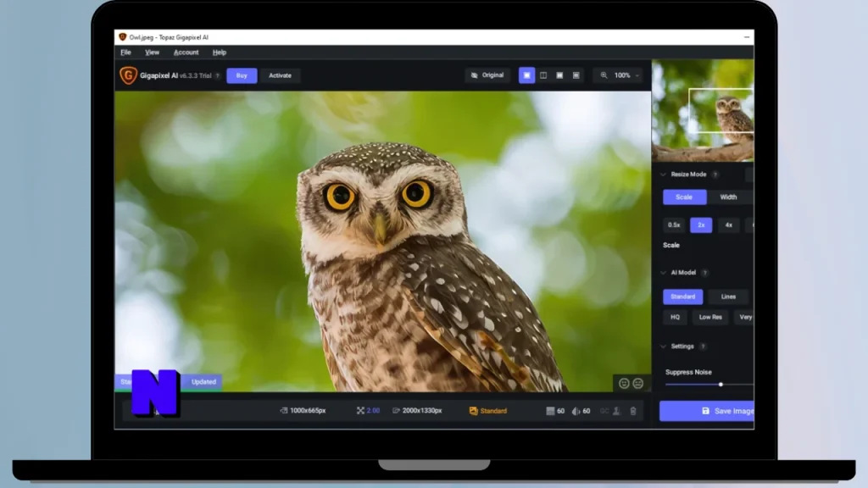This screenshot has height=488, width=868.
Task: Collapse the AI Model section
Action: pos(663,273)
